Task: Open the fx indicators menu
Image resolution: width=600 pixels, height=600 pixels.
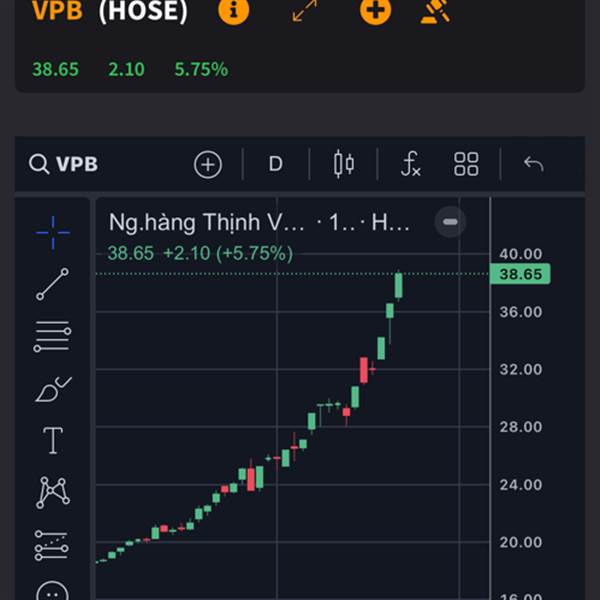Action: tap(411, 164)
